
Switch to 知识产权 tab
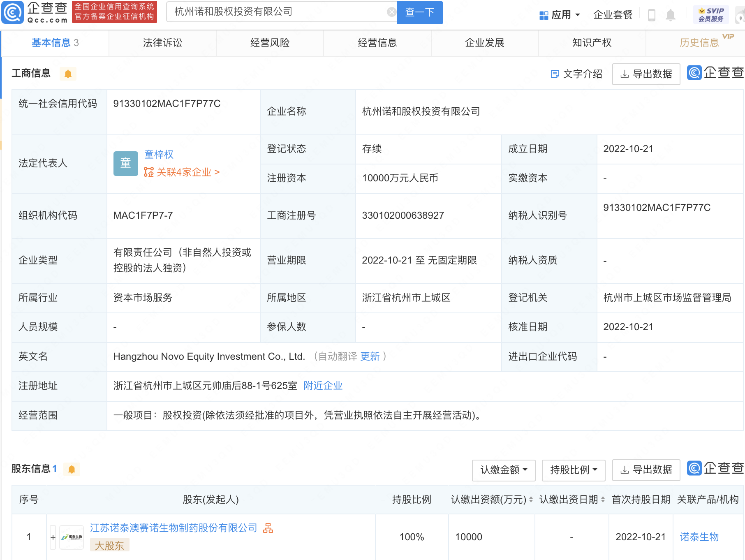pyautogui.click(x=592, y=43)
